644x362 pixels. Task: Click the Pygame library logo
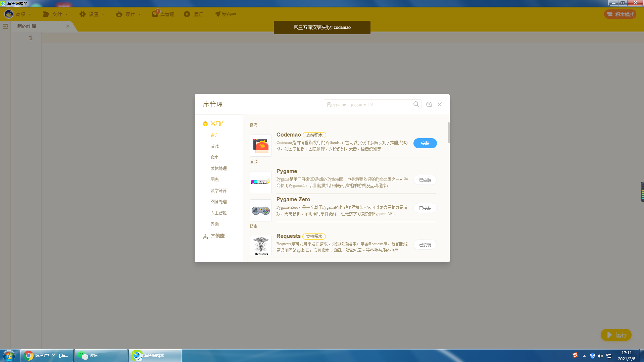261,182
